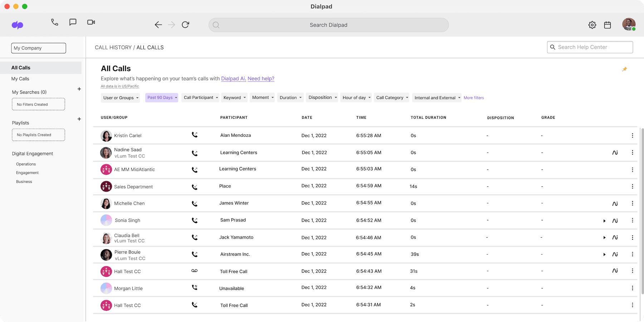Pin the All Calls page
644x322 pixels.
click(x=625, y=69)
